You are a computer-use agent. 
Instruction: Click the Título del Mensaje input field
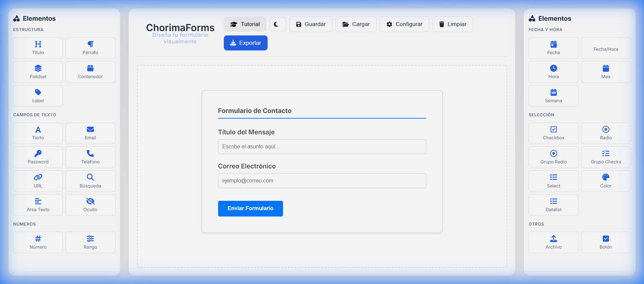pos(322,147)
